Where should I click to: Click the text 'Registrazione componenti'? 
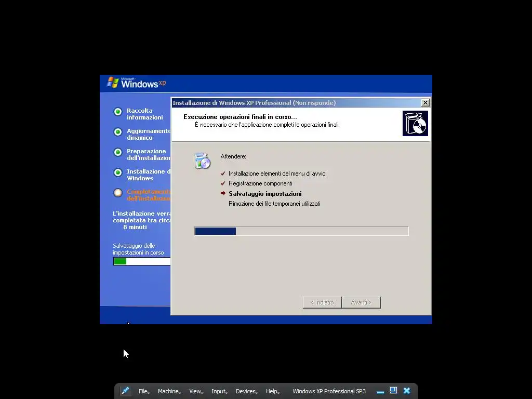coord(260,183)
